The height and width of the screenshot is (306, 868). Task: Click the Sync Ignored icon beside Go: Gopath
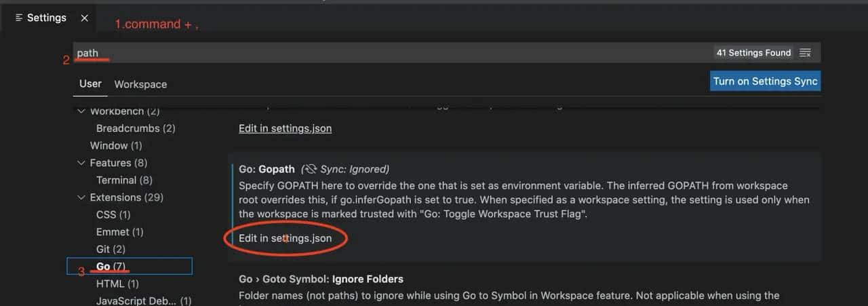tap(310, 169)
